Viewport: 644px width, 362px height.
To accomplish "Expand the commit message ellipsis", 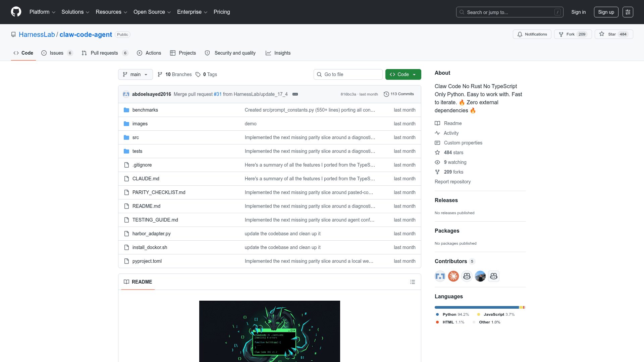I will point(295,94).
